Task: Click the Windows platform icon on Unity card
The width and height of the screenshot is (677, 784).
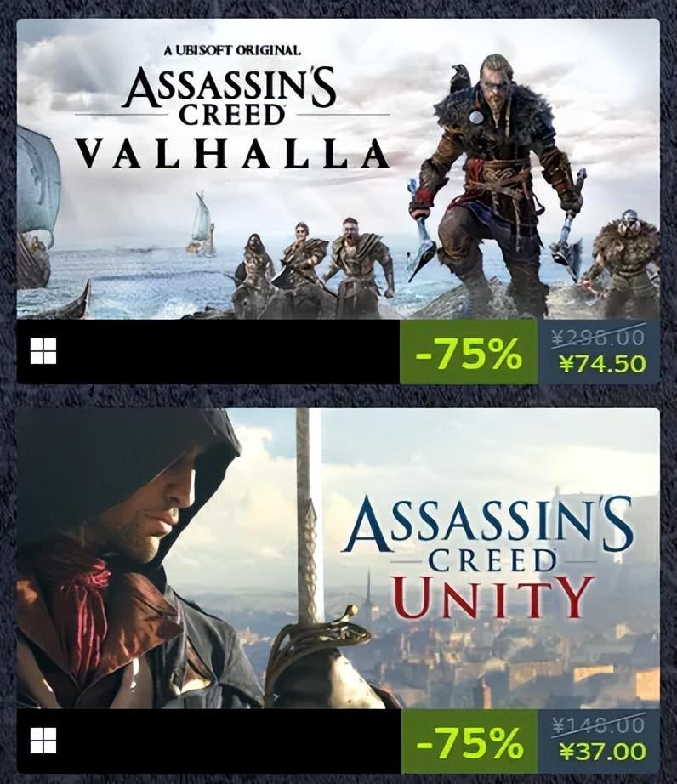Action: pyautogui.click(x=43, y=741)
